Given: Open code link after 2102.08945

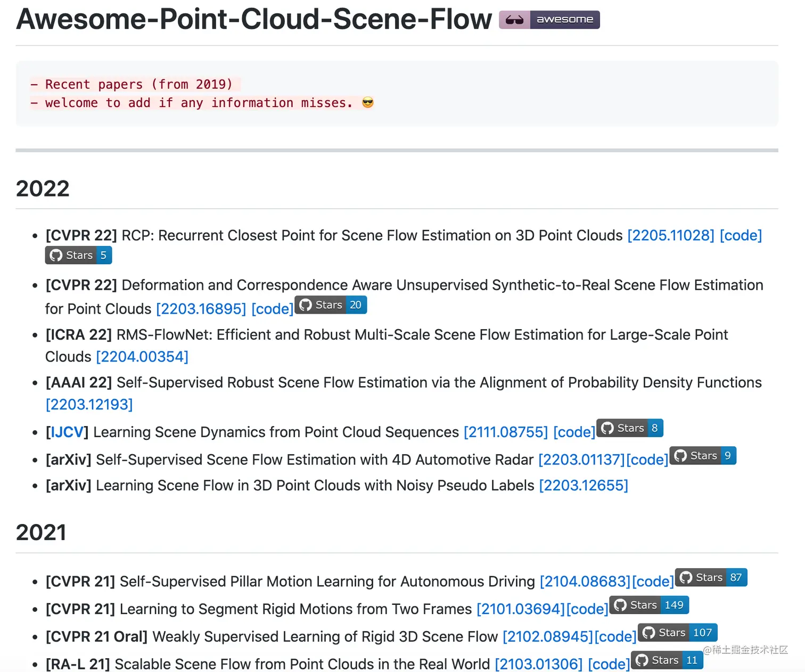Looking at the screenshot, I should click(615, 637).
